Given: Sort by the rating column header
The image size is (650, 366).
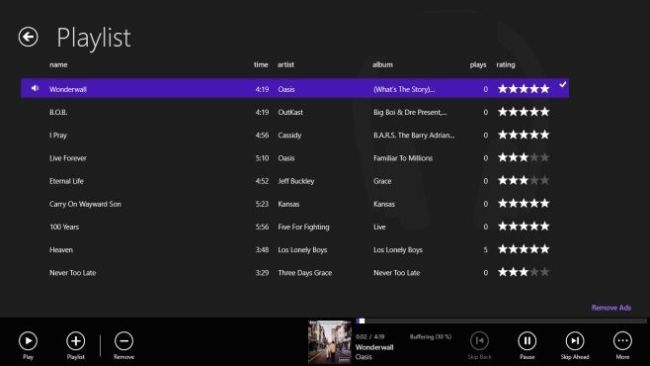Looking at the screenshot, I should coord(506,65).
